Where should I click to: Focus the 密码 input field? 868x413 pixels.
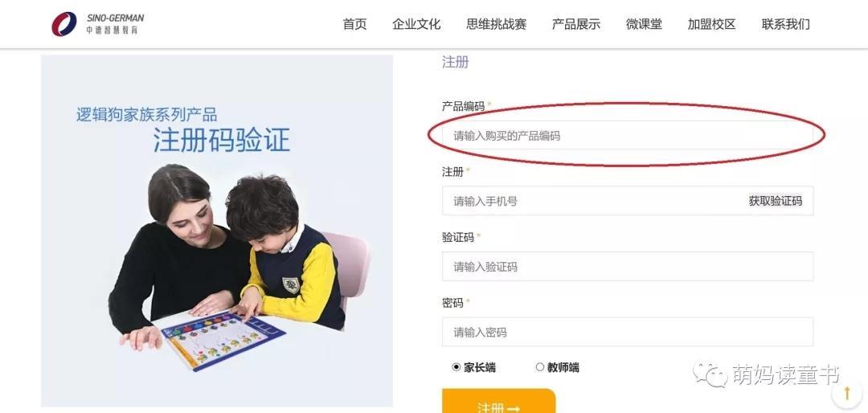click(x=628, y=332)
